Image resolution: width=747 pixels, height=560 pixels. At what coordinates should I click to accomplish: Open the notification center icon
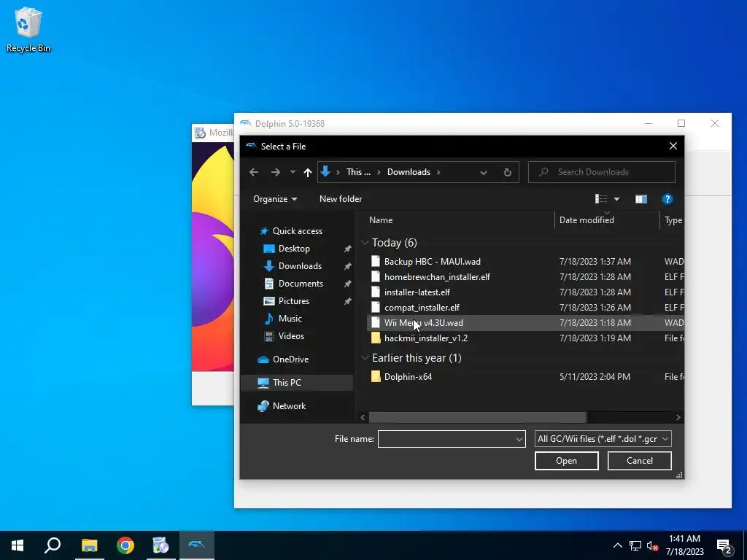(724, 545)
